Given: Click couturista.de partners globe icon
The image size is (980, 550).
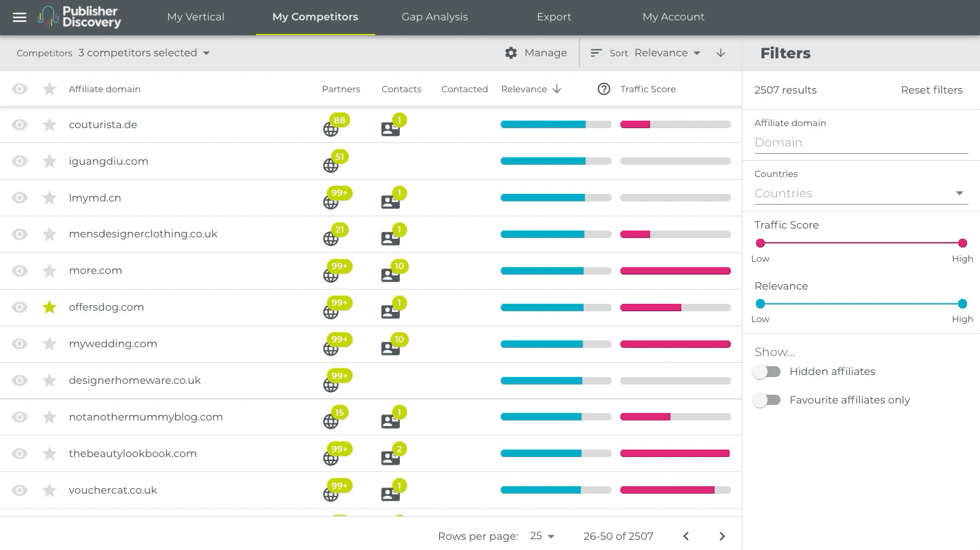Looking at the screenshot, I should pos(331,129).
